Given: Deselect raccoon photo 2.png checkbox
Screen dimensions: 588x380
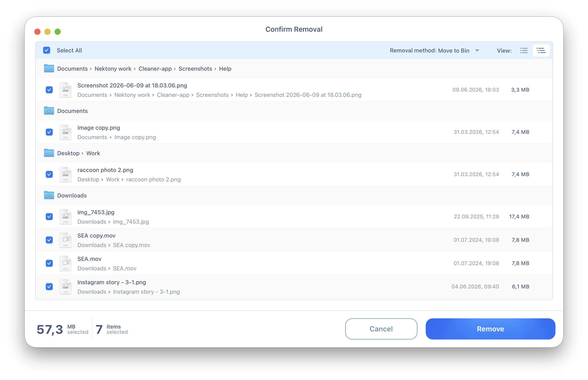Looking at the screenshot, I should click(x=49, y=174).
